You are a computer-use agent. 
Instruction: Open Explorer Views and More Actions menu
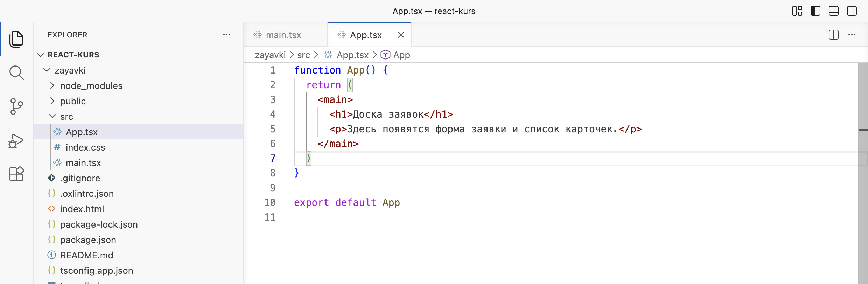tap(227, 35)
